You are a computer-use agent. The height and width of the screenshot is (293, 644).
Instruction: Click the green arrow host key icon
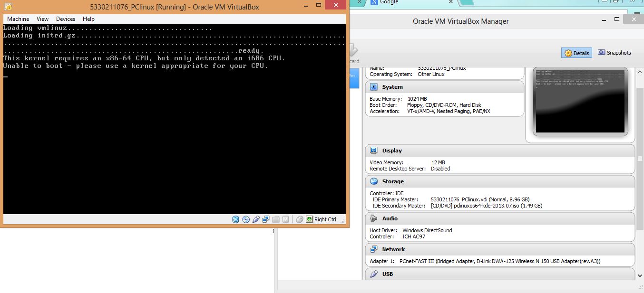310,219
